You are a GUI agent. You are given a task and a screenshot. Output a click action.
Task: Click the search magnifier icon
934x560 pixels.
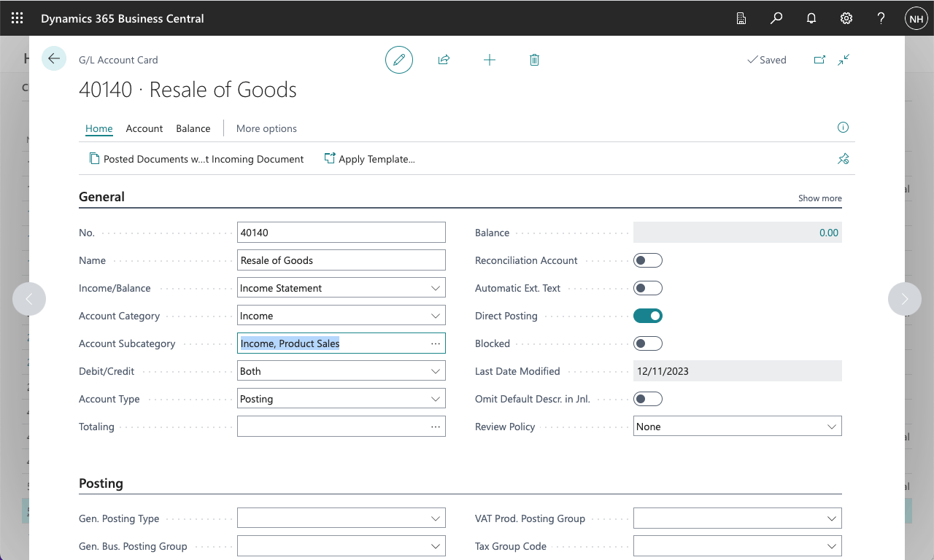(776, 18)
